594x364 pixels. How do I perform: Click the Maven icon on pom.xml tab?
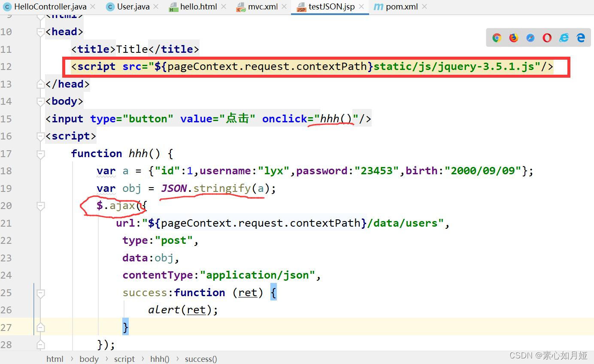[378, 6]
